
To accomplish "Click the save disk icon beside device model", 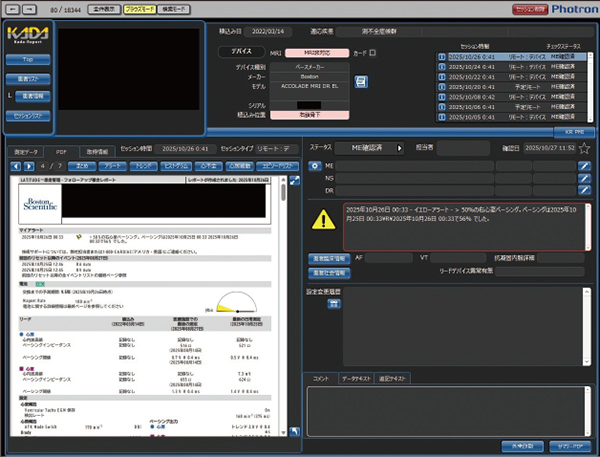I will pos(360,82).
